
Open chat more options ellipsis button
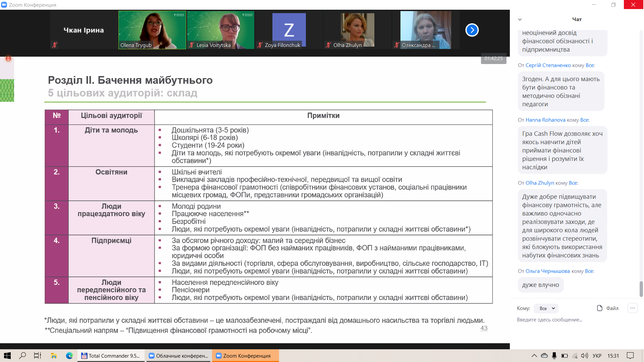[x=632, y=308]
